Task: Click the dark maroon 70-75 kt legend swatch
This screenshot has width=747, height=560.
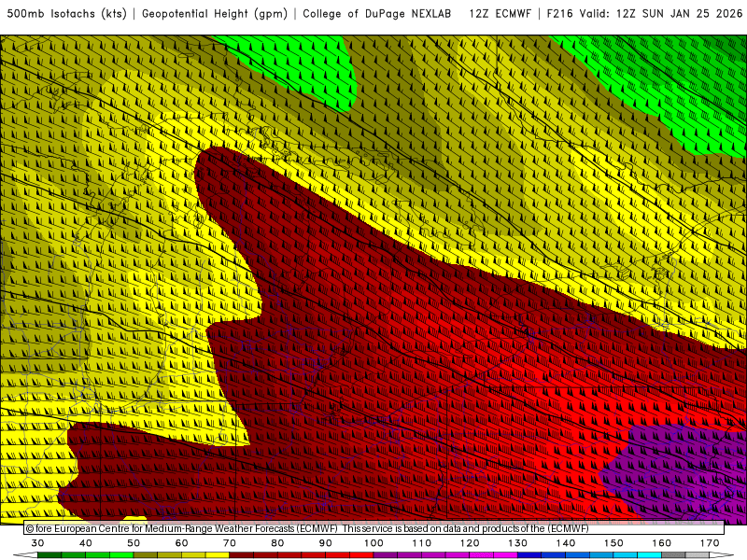Action: (x=242, y=556)
